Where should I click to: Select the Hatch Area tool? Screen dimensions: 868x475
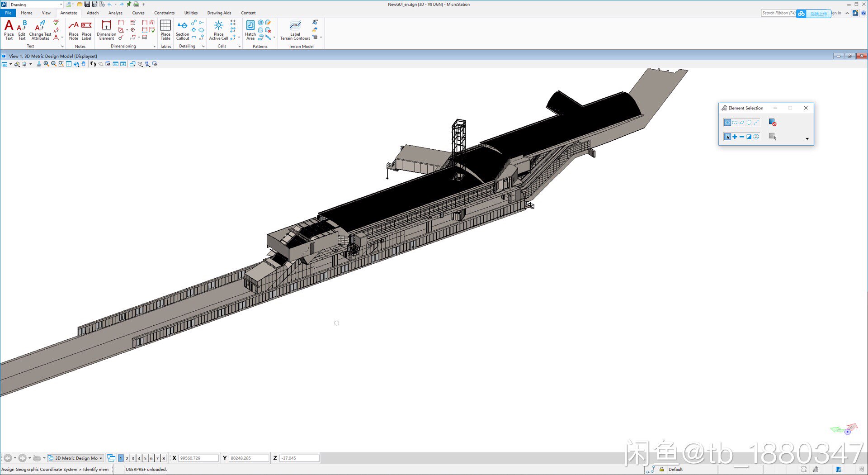250,30
